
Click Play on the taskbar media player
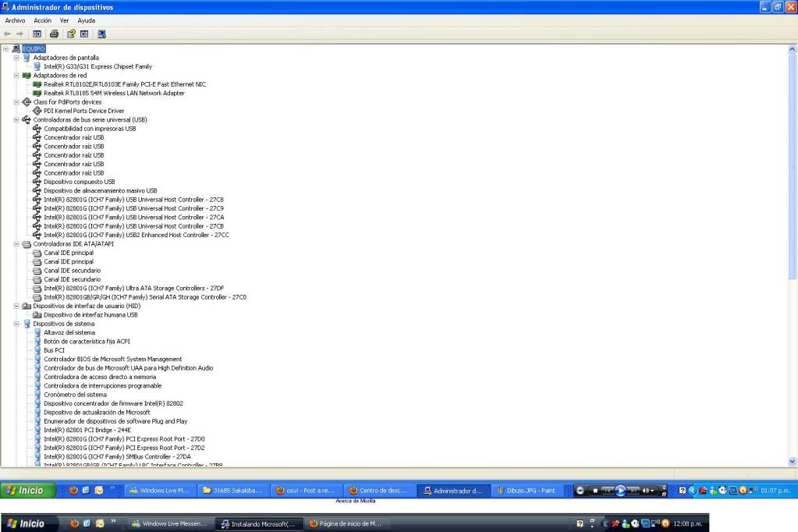(x=620, y=491)
